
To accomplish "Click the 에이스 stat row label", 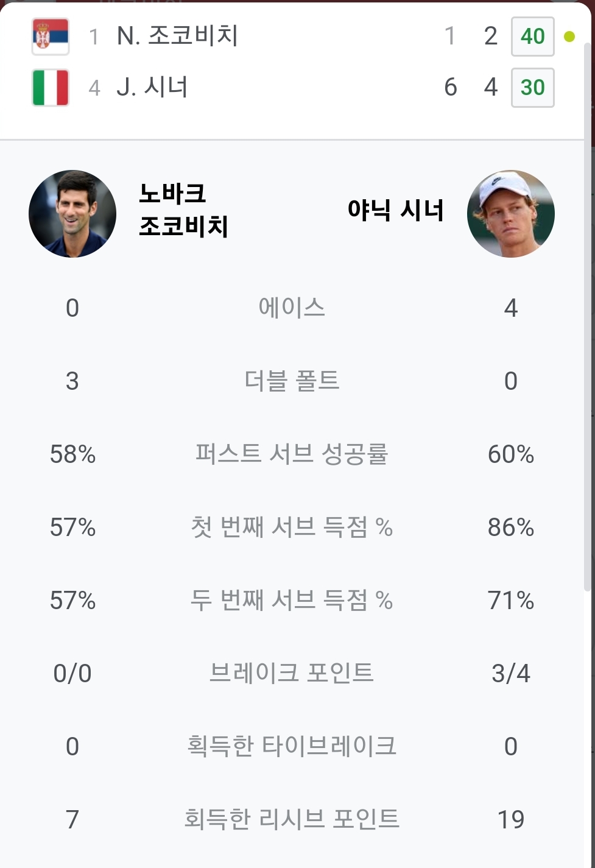I will click(292, 308).
